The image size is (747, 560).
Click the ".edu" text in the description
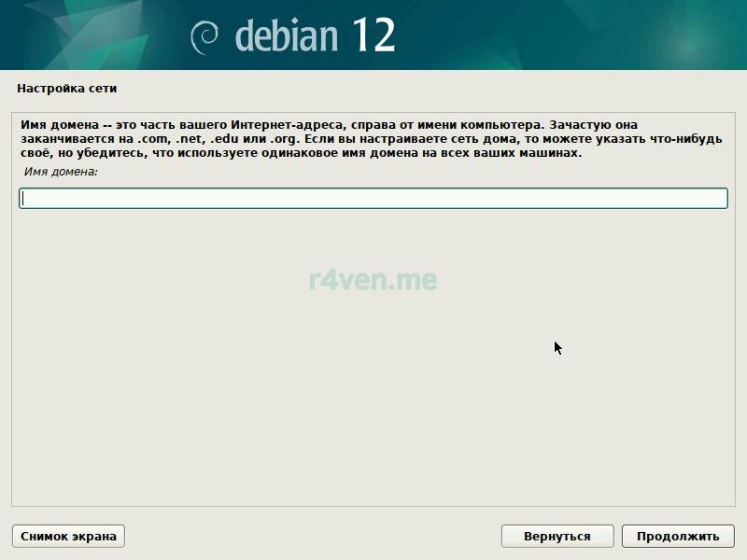[x=228, y=138]
